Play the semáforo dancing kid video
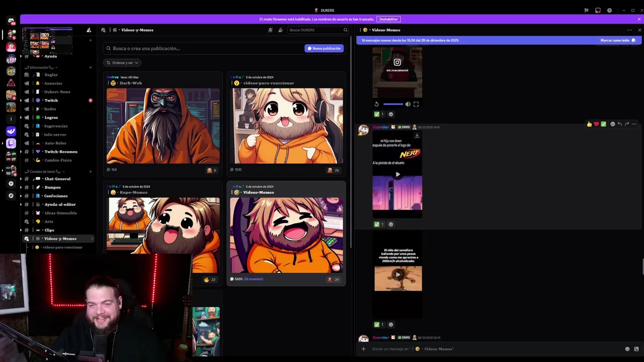 (397, 275)
